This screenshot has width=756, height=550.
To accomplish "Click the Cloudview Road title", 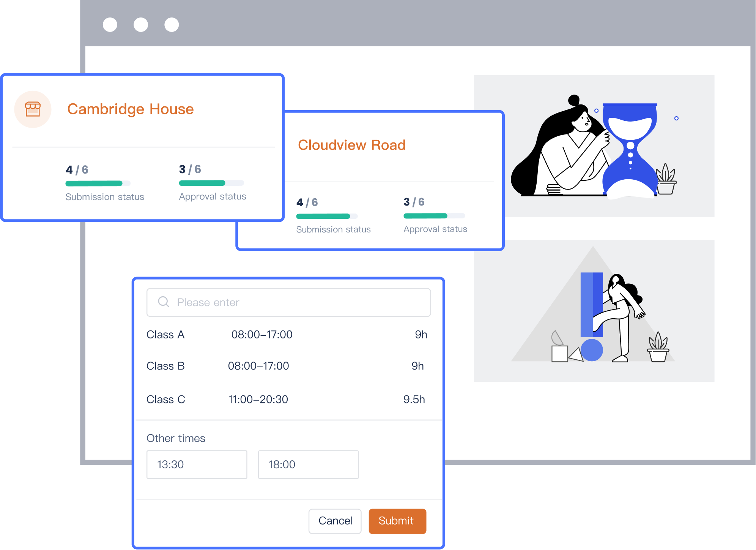I will [351, 145].
